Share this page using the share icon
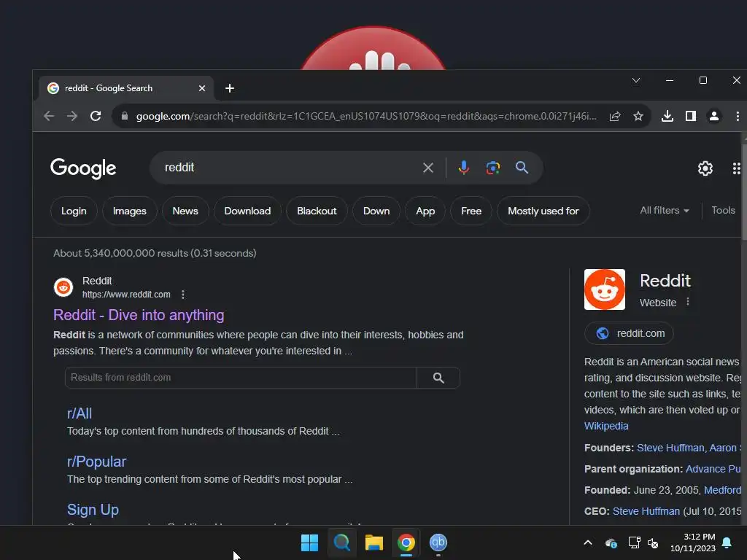Image resolution: width=747 pixels, height=560 pixels. (615, 116)
